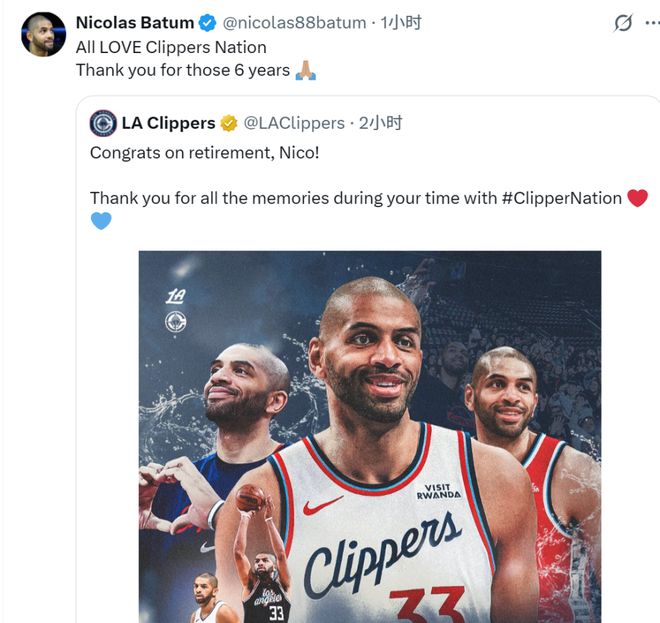Image resolution: width=660 pixels, height=623 pixels.
Task: Click the Grok slashed-circle icon
Action: [623, 23]
